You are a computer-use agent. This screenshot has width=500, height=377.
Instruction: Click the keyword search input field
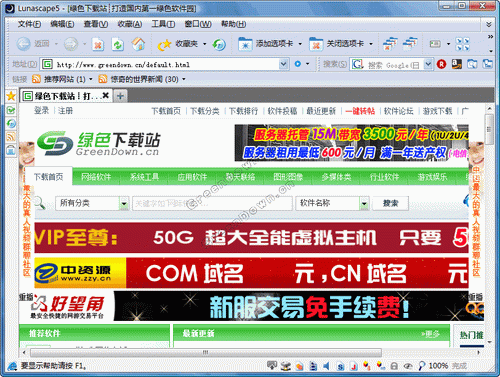212,203
